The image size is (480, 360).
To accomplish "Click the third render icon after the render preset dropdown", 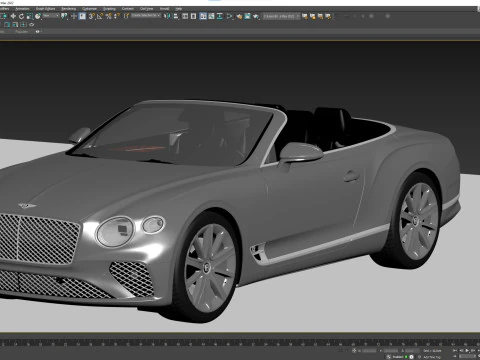I will (x=321, y=16).
